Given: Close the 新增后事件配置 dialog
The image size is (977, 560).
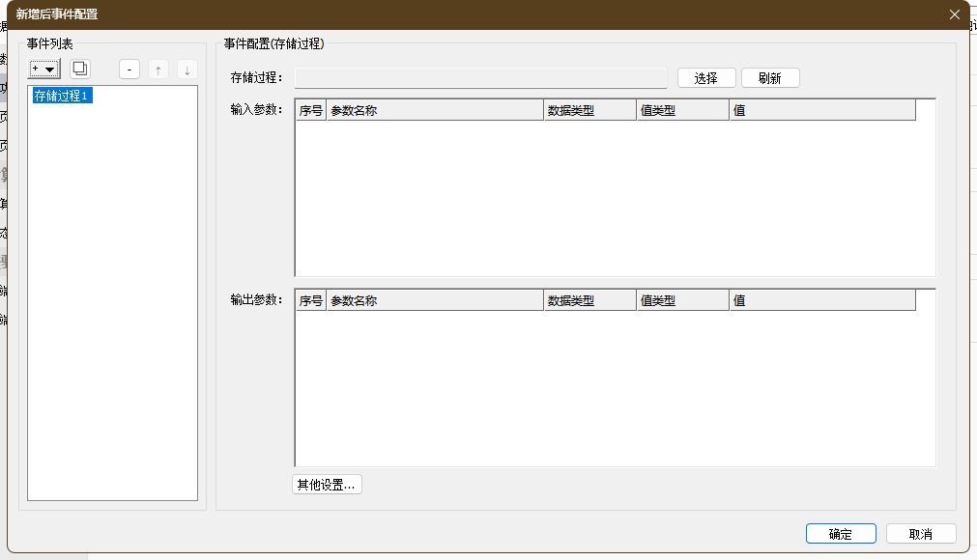Looking at the screenshot, I should [955, 14].
